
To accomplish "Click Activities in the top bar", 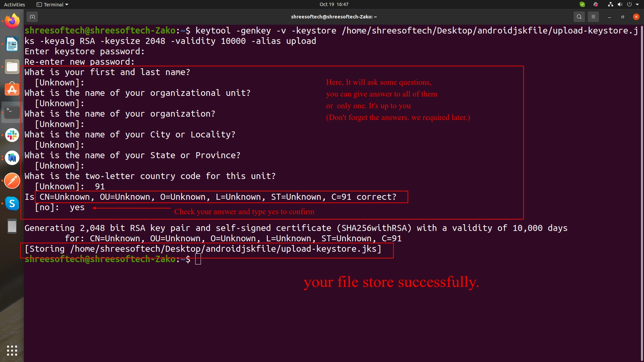I will [14, 4].
